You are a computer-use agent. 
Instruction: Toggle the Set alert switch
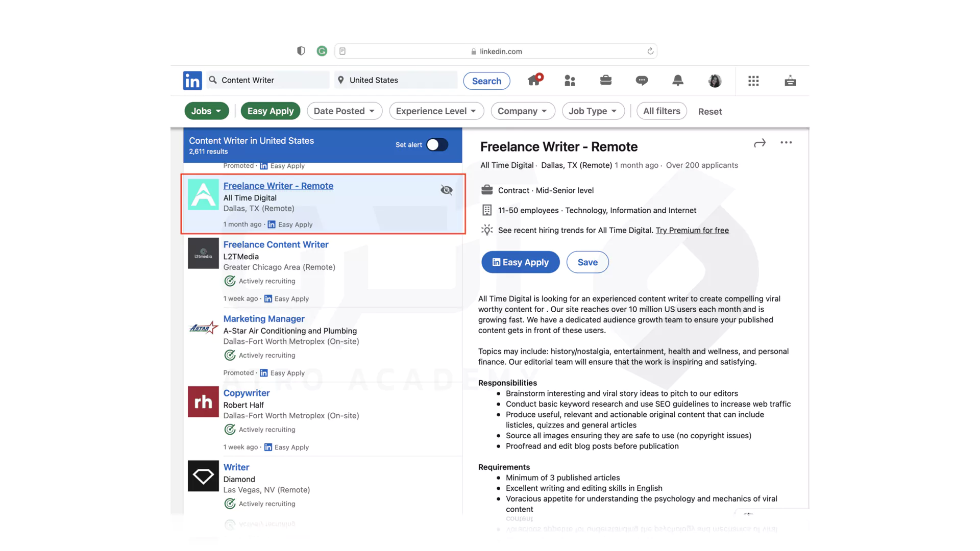click(437, 145)
